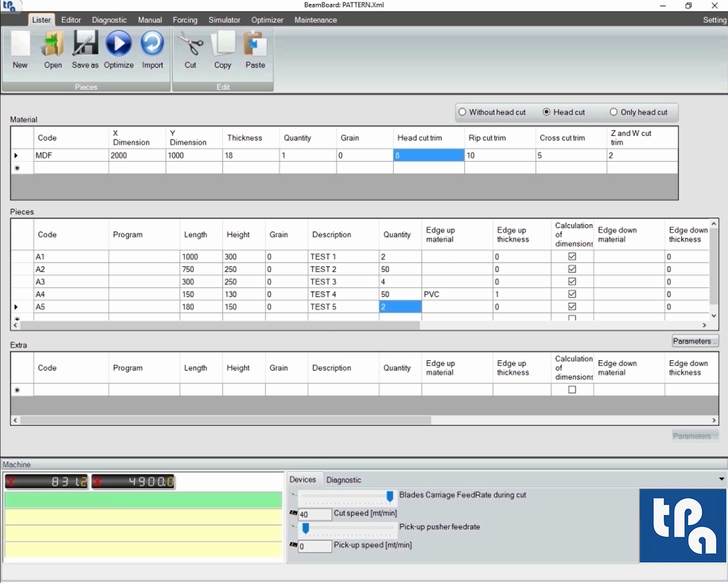Click Description cell TEST 3
Image resolution: width=728 pixels, height=583 pixels.
343,282
